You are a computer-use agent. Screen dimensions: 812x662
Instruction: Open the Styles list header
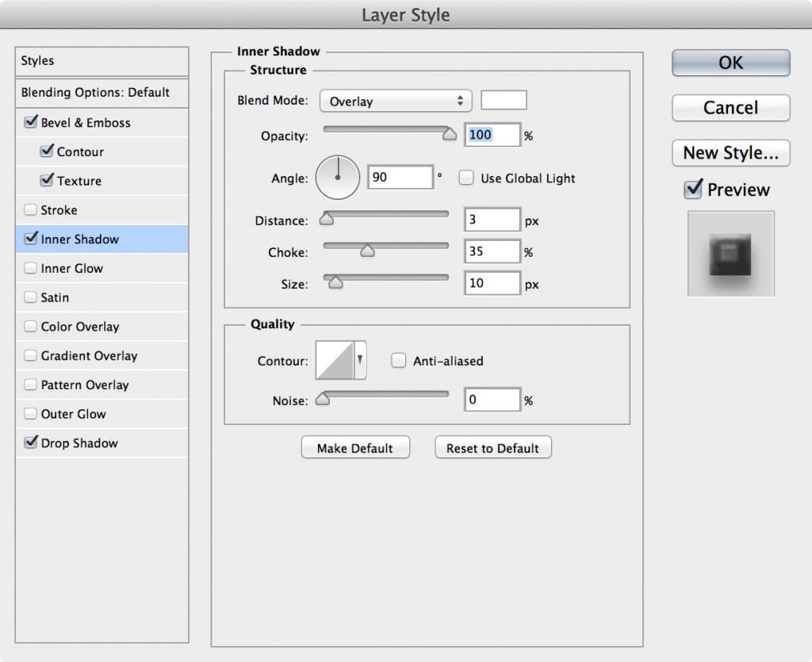pos(101,61)
